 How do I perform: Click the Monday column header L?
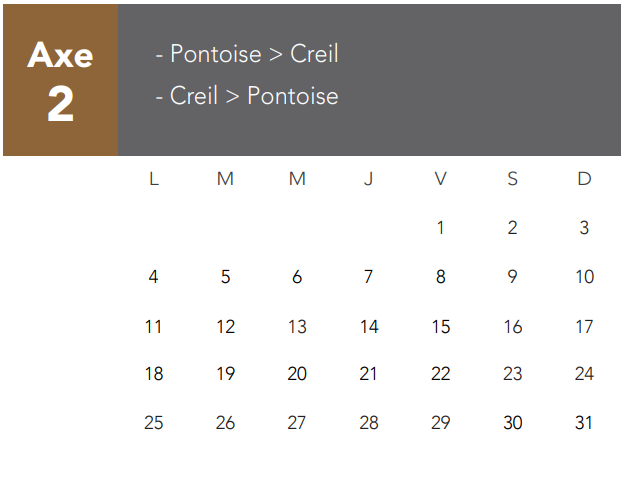153,179
